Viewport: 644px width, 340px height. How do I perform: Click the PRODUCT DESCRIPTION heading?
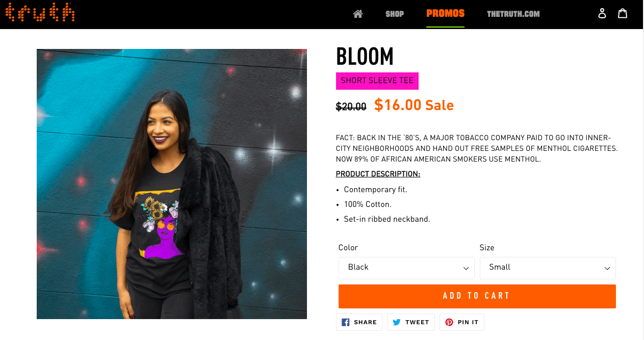(378, 174)
